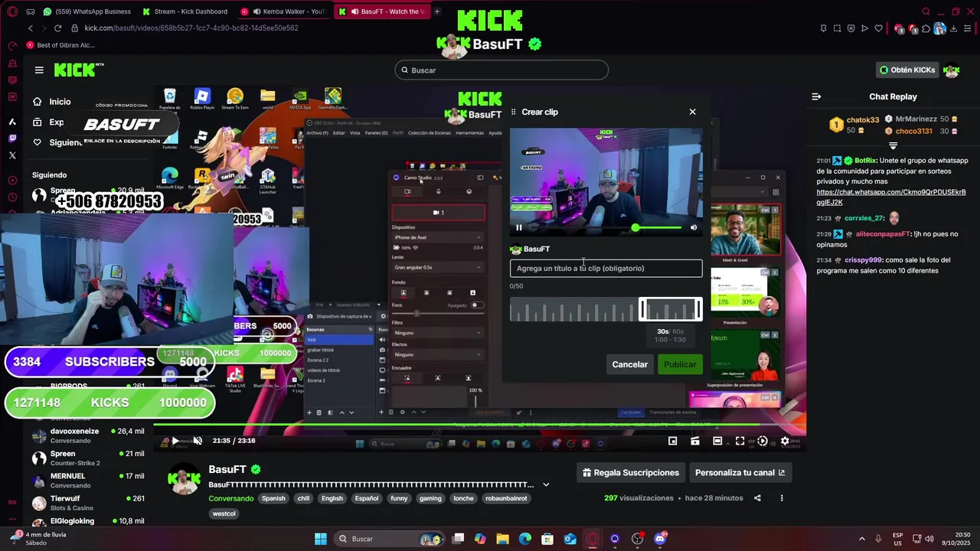The height and width of the screenshot is (551, 980).
Task: Click the Windows taskbar search box
Action: (x=390, y=539)
